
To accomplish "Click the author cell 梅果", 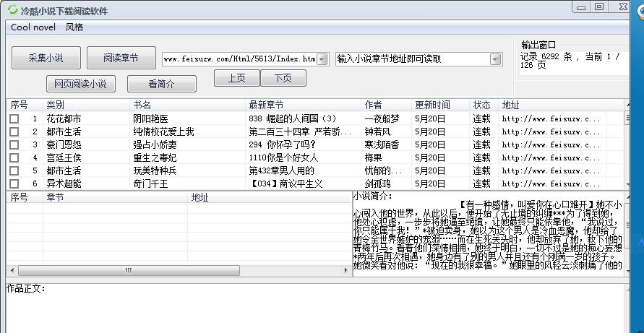I will [x=374, y=158].
